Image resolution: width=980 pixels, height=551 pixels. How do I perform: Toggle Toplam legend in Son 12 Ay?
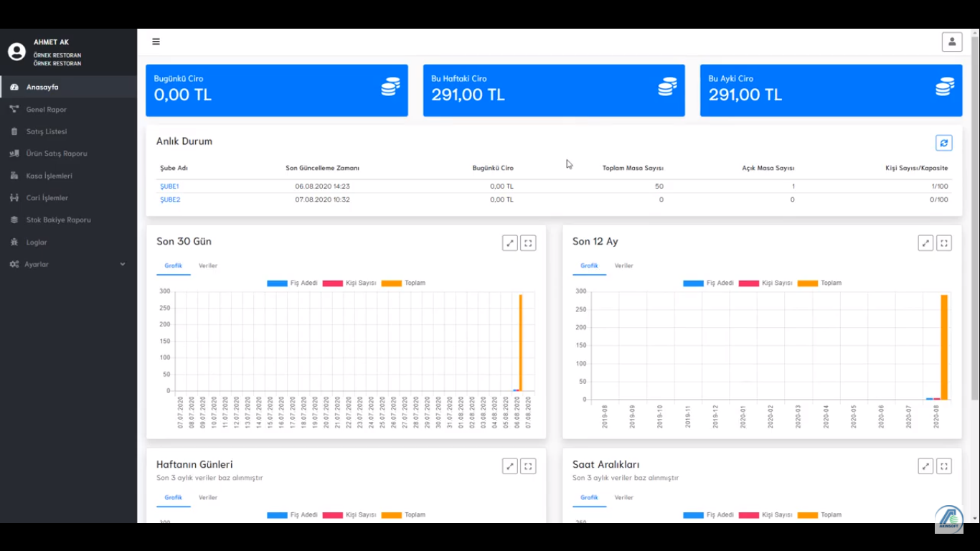819,283
